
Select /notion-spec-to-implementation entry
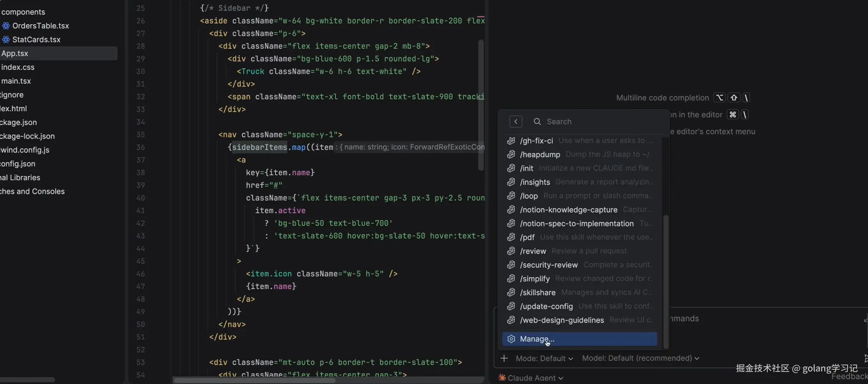pos(579,223)
